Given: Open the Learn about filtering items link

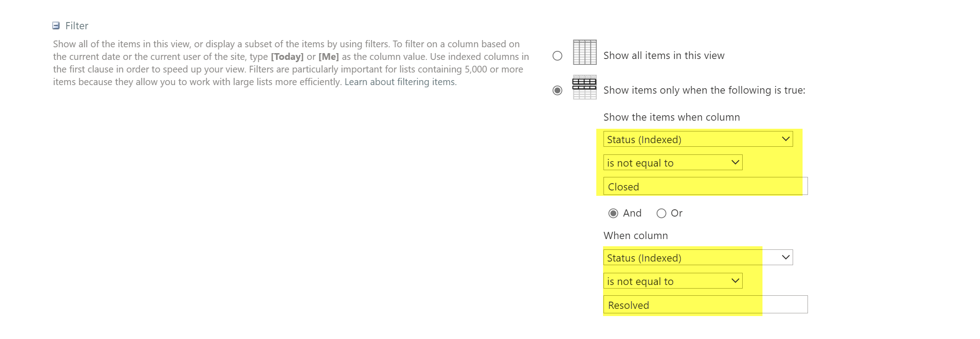Looking at the screenshot, I should (x=400, y=82).
